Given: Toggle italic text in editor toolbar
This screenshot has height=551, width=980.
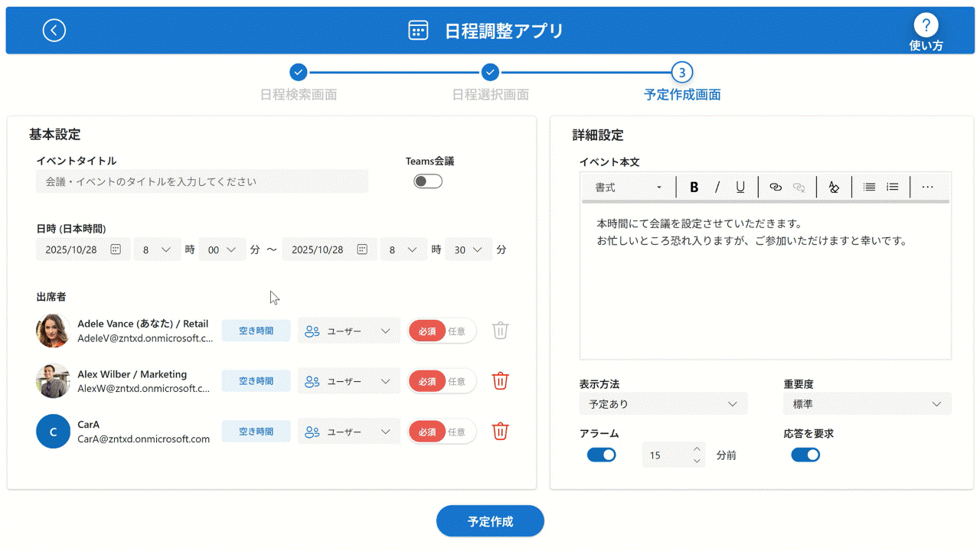Looking at the screenshot, I should click(717, 187).
